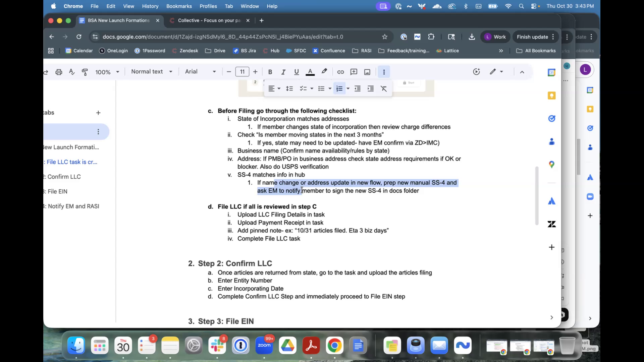Open the line spacing options

click(289, 88)
